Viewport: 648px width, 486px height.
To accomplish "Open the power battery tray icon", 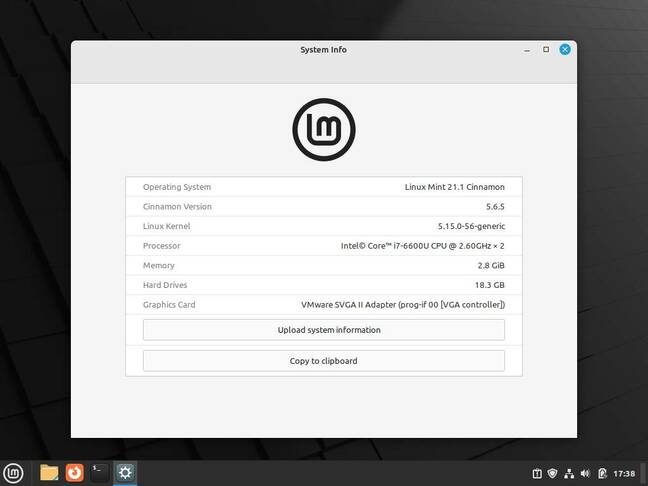I will 602,473.
